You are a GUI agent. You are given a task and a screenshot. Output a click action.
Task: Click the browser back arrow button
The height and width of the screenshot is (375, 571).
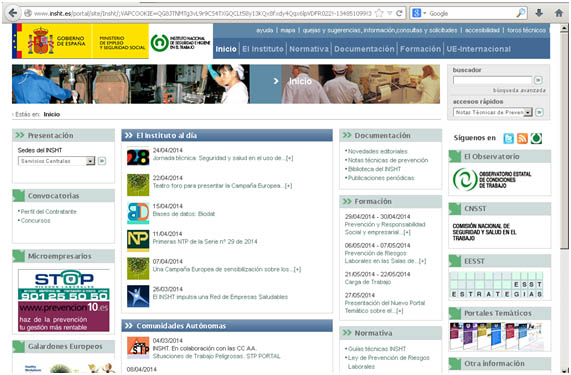click(13, 13)
